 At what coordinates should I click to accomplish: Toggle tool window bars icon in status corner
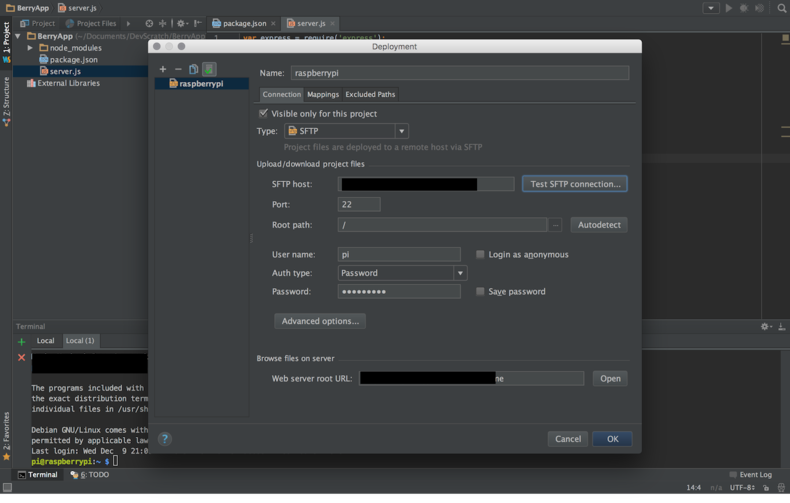coord(7,487)
